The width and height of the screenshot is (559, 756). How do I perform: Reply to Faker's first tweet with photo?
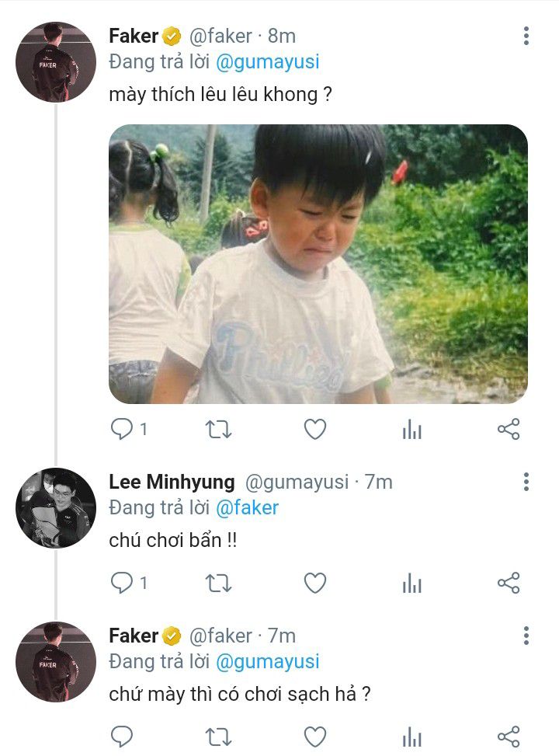coord(123,429)
